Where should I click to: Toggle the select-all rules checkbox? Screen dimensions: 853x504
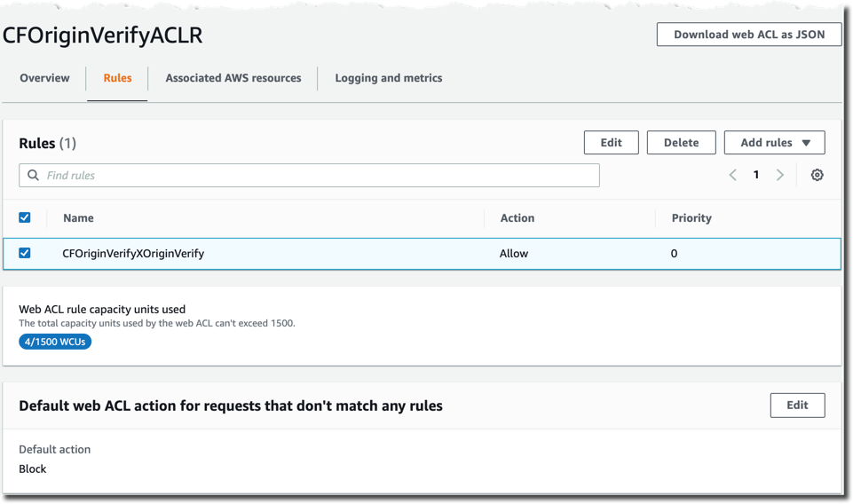[25, 217]
